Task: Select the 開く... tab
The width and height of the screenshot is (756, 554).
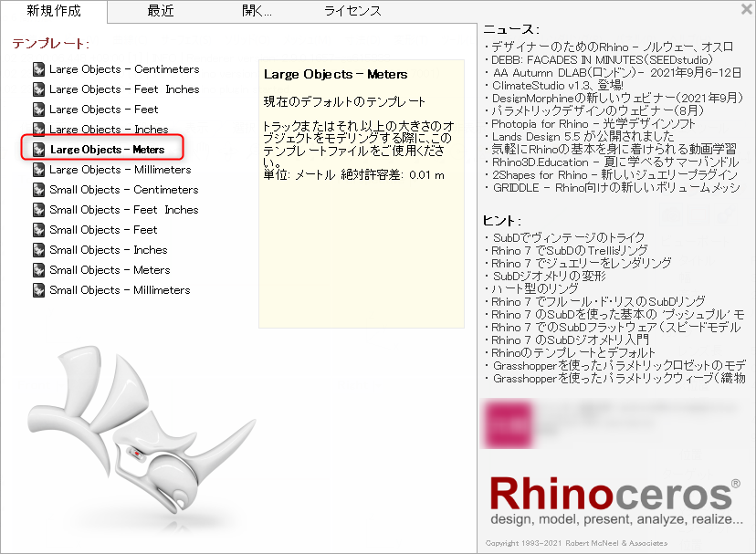Action: click(257, 11)
